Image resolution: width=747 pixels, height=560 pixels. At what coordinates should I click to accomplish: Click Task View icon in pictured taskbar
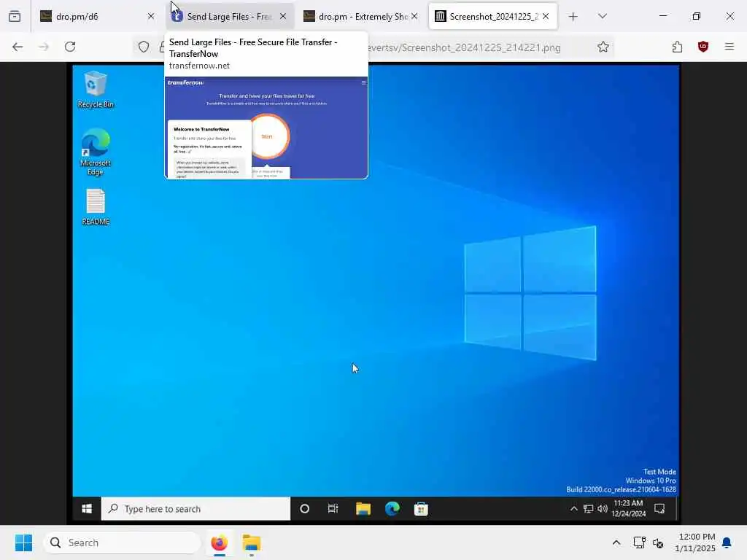(333, 509)
